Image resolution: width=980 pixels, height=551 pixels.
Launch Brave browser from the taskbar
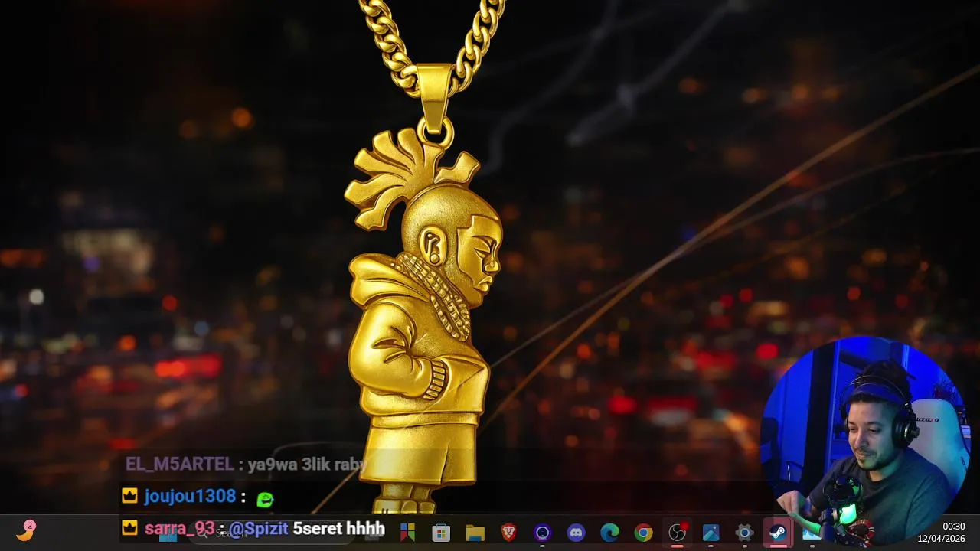[508, 533]
